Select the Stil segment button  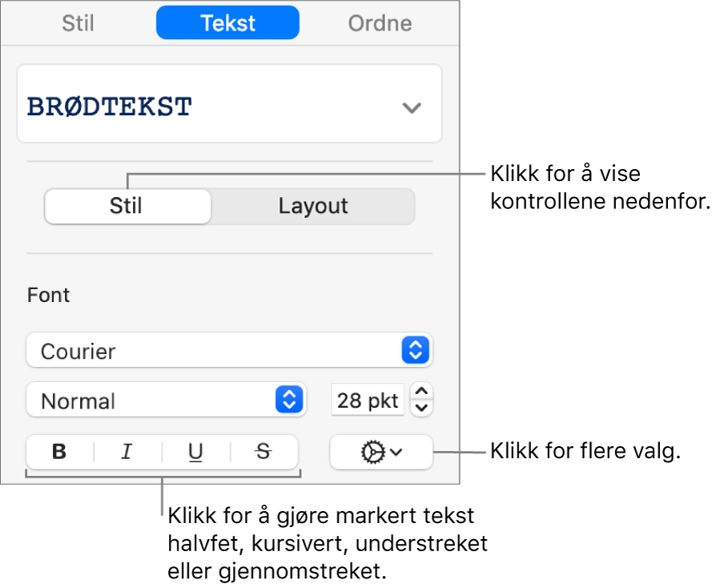128,206
